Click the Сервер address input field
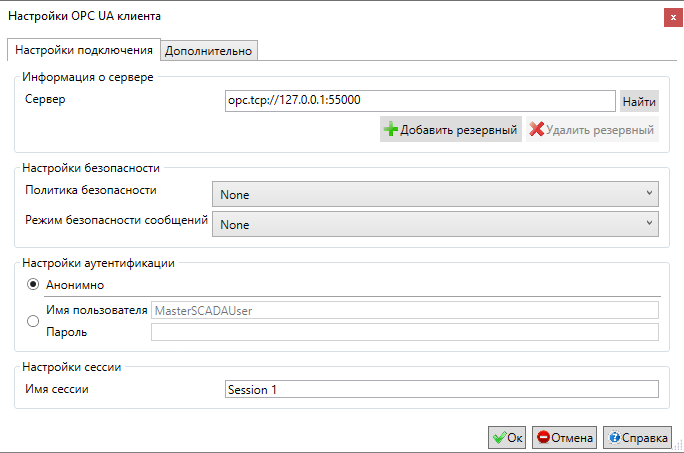Viewport: 684px width, 453px height. 420,101
